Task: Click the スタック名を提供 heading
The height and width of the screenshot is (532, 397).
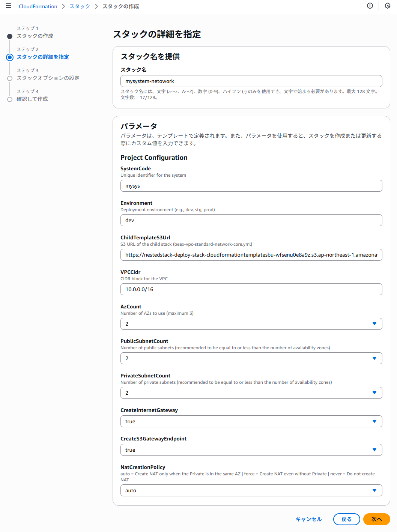Action: pos(150,56)
